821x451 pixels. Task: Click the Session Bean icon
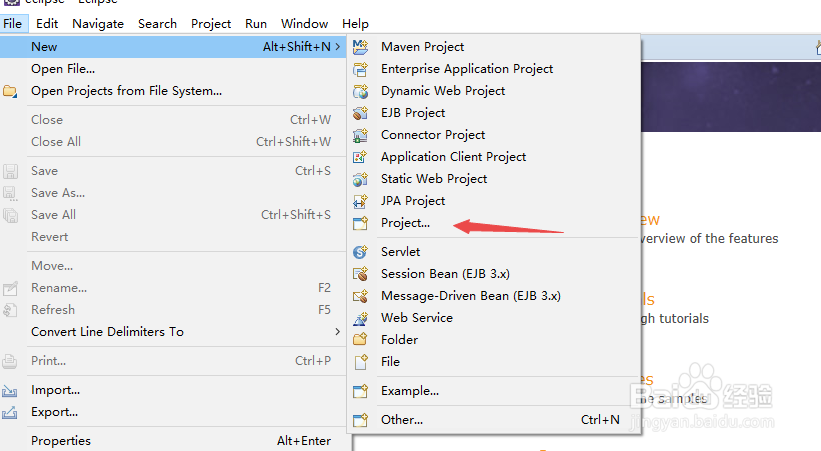(x=361, y=274)
